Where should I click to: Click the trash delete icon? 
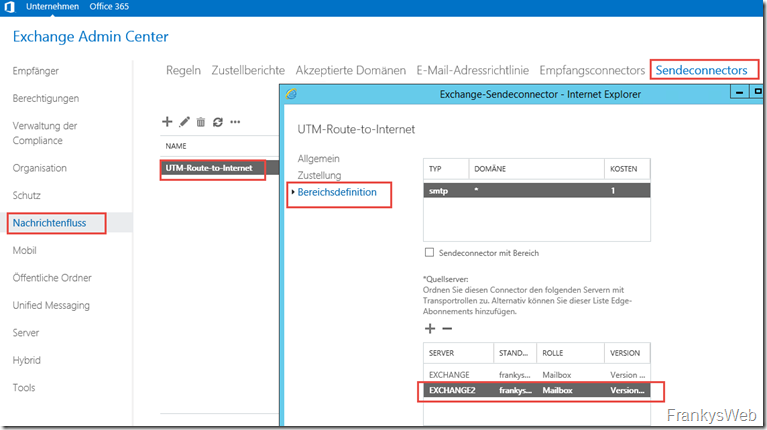click(201, 122)
